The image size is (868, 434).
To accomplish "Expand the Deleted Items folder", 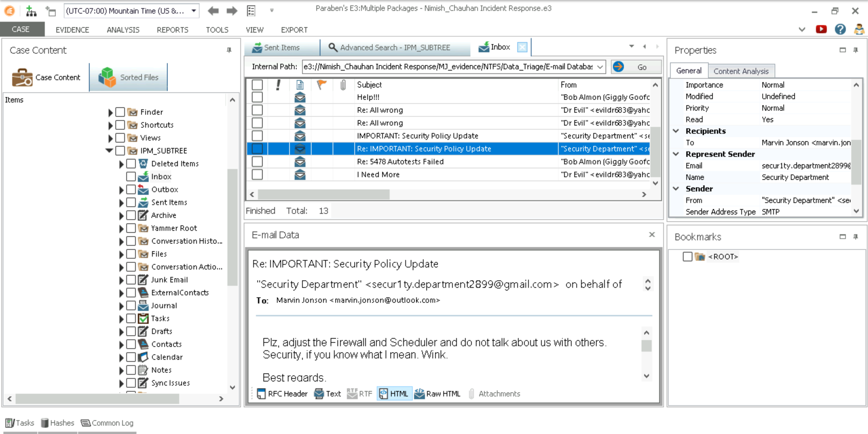I will 121,163.
